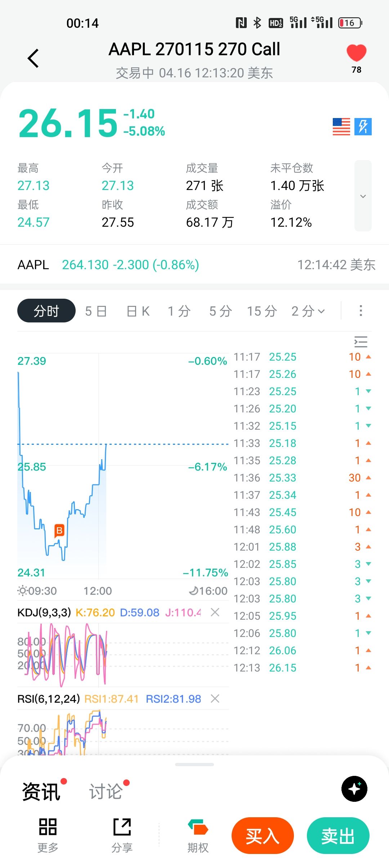Open the 更多 grid menu

pos(48,835)
